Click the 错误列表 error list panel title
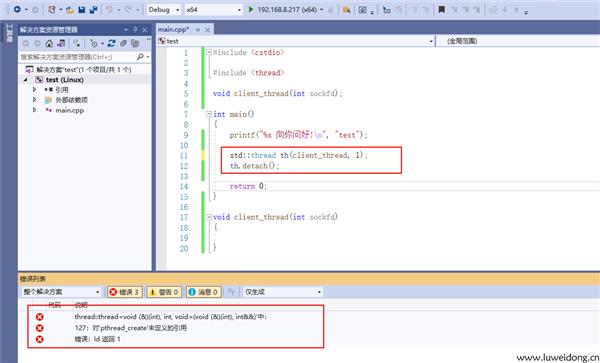Image resolution: width=600 pixels, height=363 pixels. coord(33,279)
